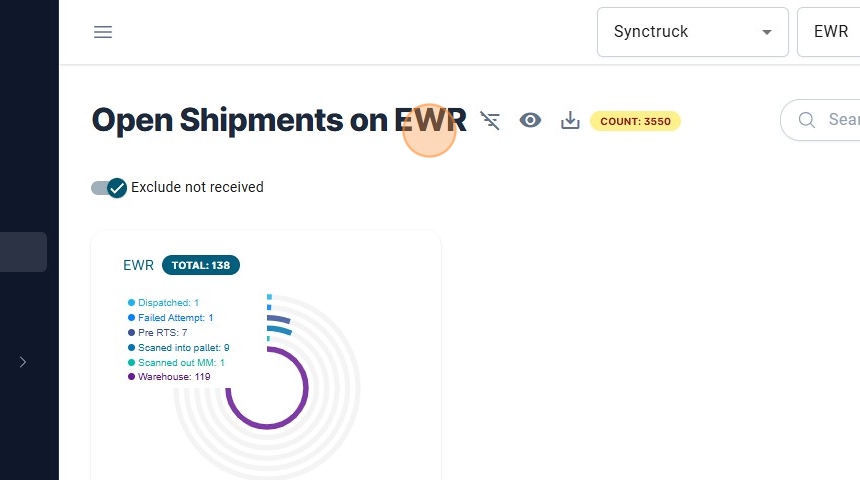Select the Scanned out MM: 1 legend entry
Screen dimensions: 860x480
pyautogui.click(x=181, y=362)
